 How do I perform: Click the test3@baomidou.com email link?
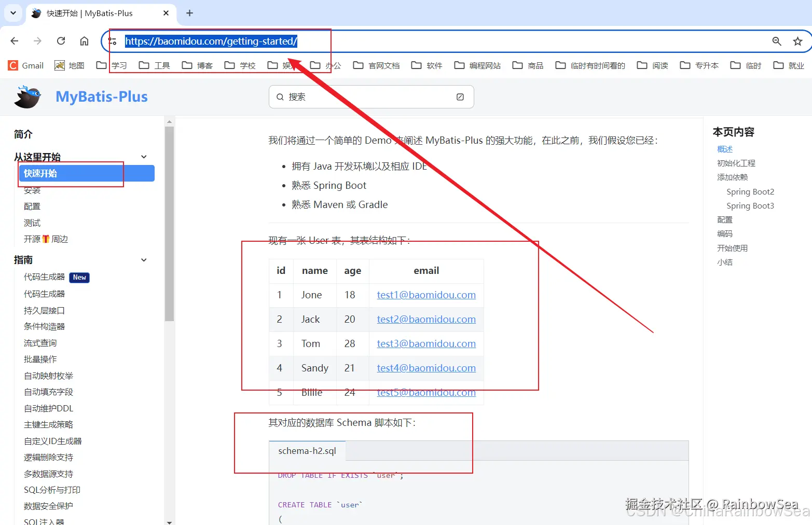426,344
